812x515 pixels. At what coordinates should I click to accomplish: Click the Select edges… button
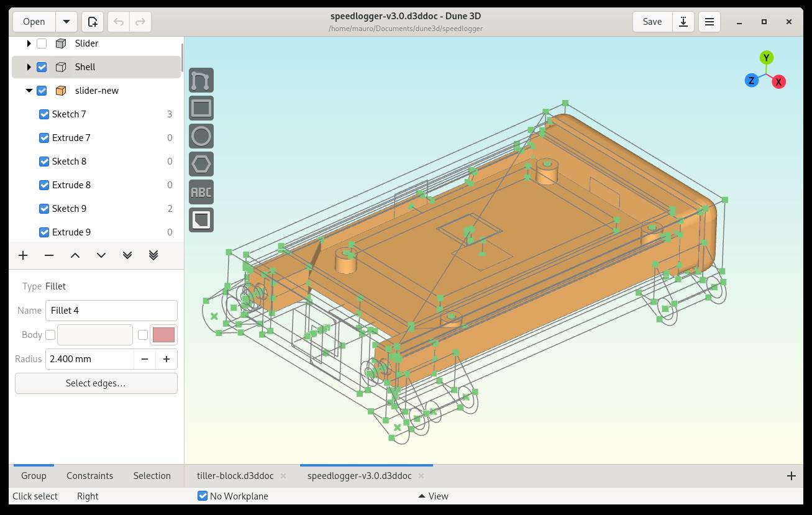pos(96,383)
